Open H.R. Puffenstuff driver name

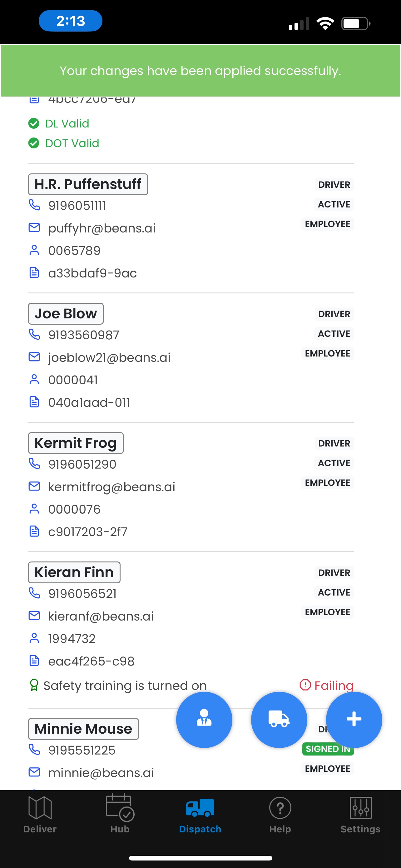tap(88, 184)
